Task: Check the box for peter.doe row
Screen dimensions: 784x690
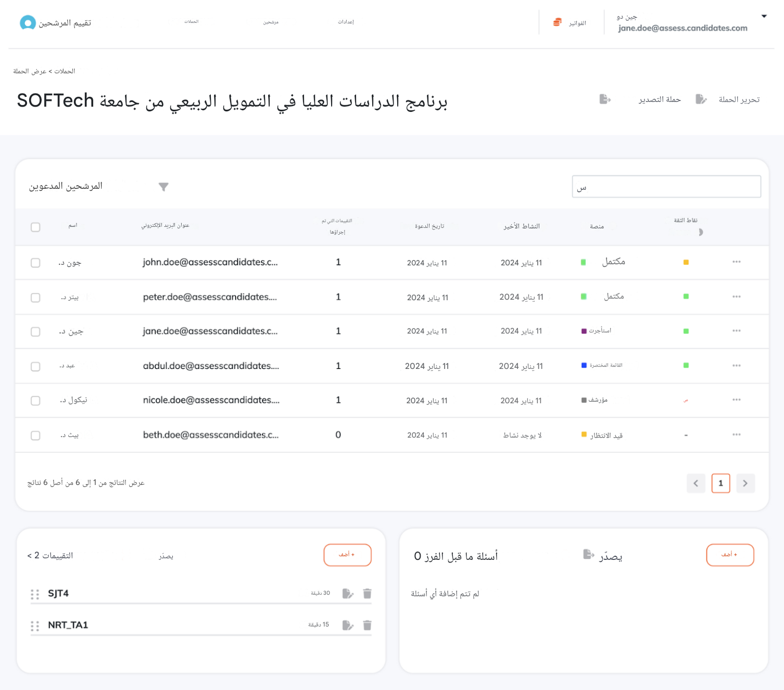Action: tap(35, 298)
